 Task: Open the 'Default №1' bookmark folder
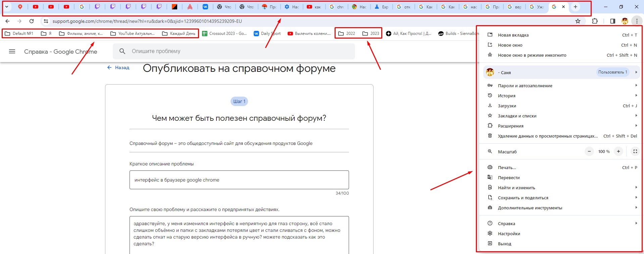point(19,34)
